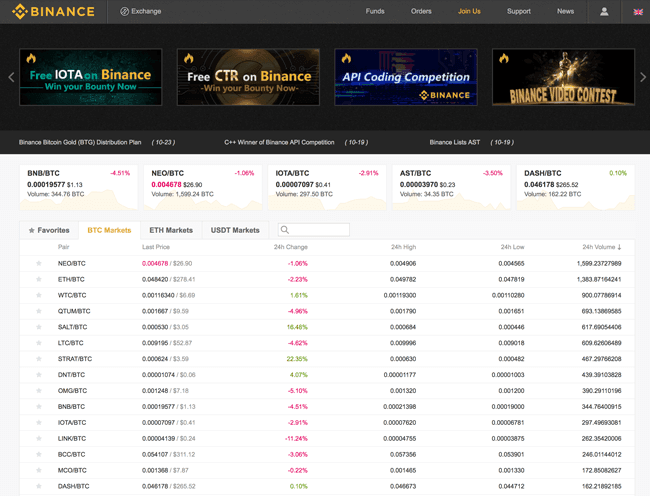This screenshot has height=496, width=650.
Task: Open the user account icon
Action: pos(604,12)
